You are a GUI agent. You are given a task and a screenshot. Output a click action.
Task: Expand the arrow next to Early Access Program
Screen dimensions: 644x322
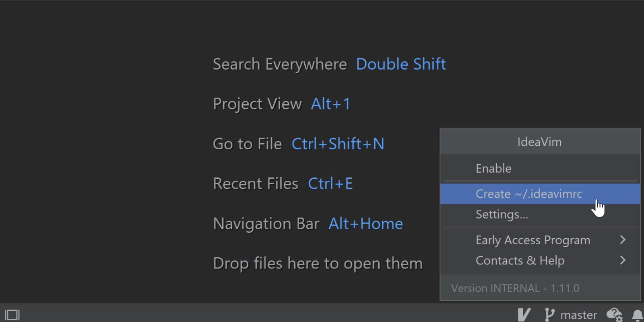623,240
